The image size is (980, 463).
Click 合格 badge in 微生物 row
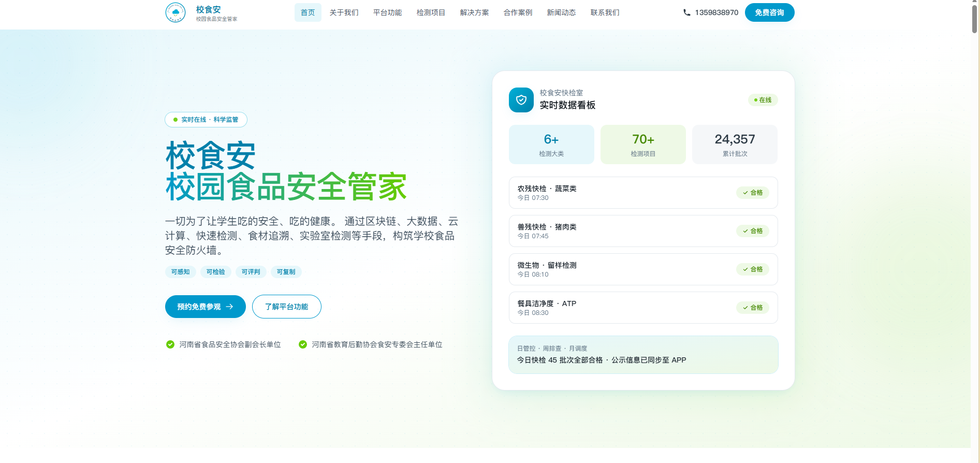pyautogui.click(x=753, y=269)
